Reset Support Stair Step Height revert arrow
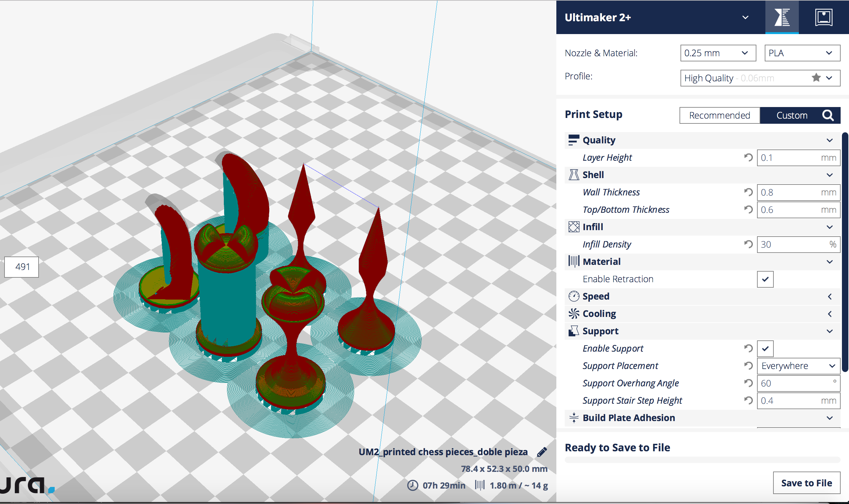The height and width of the screenshot is (504, 849). click(x=748, y=401)
